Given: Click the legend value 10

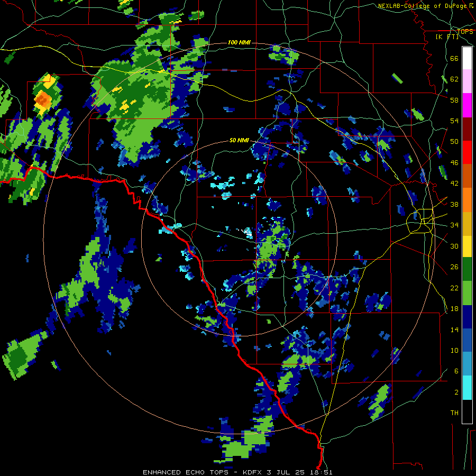Looking at the screenshot, I should 454,350.
